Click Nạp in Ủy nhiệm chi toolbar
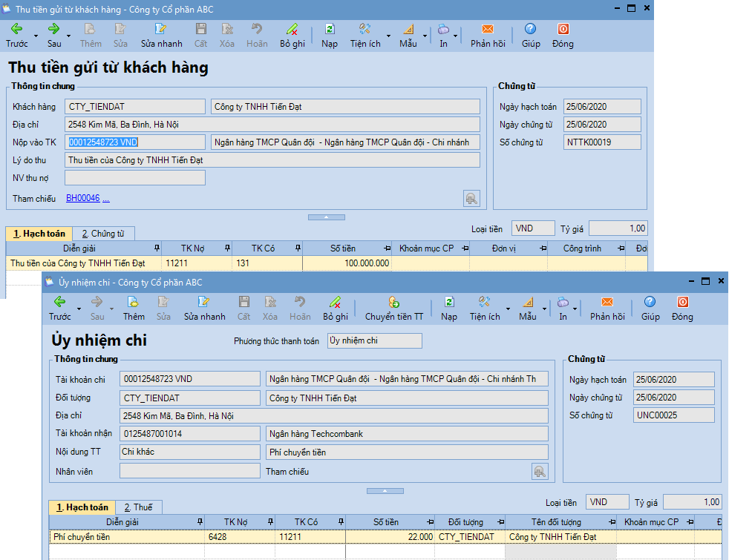The width and height of the screenshot is (729, 560). click(x=448, y=309)
